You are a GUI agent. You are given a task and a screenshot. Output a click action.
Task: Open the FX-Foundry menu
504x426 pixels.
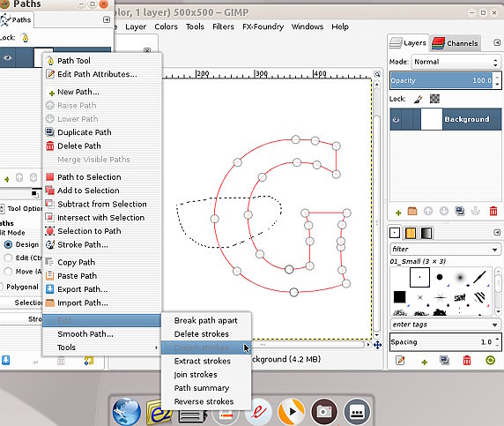[x=263, y=26]
